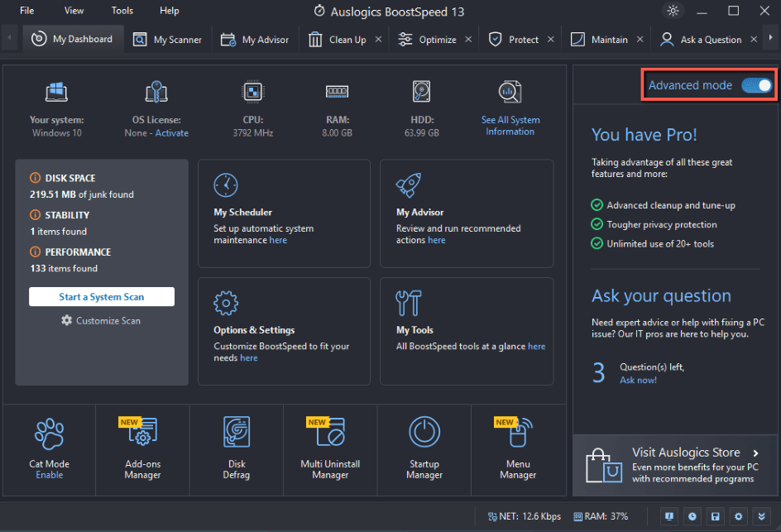Open the Multi Uninstall Manager tool
Image resolution: width=781 pixels, height=532 pixels.
tap(330, 448)
